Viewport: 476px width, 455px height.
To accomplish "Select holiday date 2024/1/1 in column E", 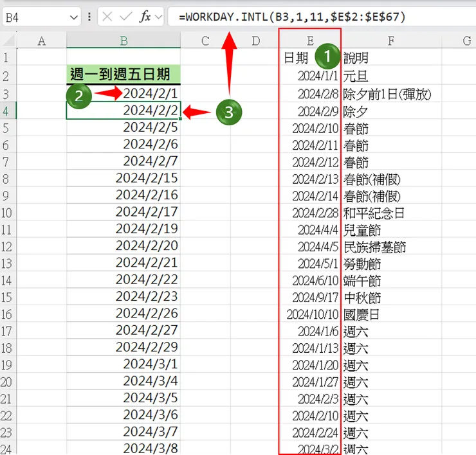I will coord(310,76).
